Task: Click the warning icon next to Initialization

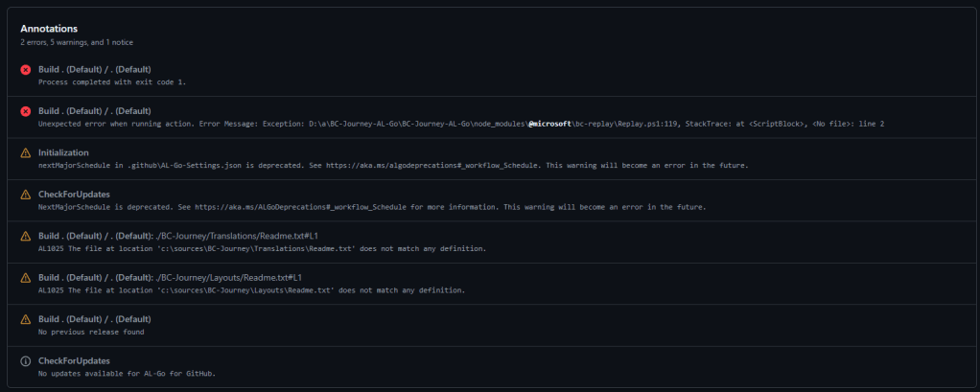Action: point(25,152)
